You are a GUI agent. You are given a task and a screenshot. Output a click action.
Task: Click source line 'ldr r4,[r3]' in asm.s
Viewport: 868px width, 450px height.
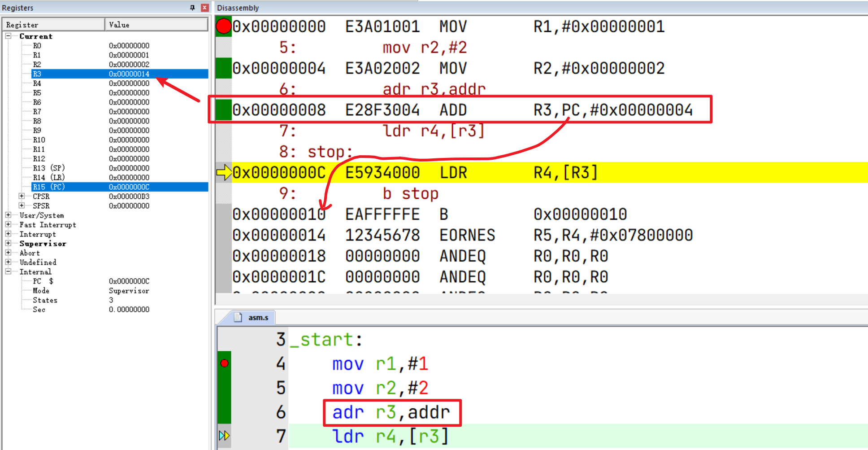pyautogui.click(x=390, y=436)
